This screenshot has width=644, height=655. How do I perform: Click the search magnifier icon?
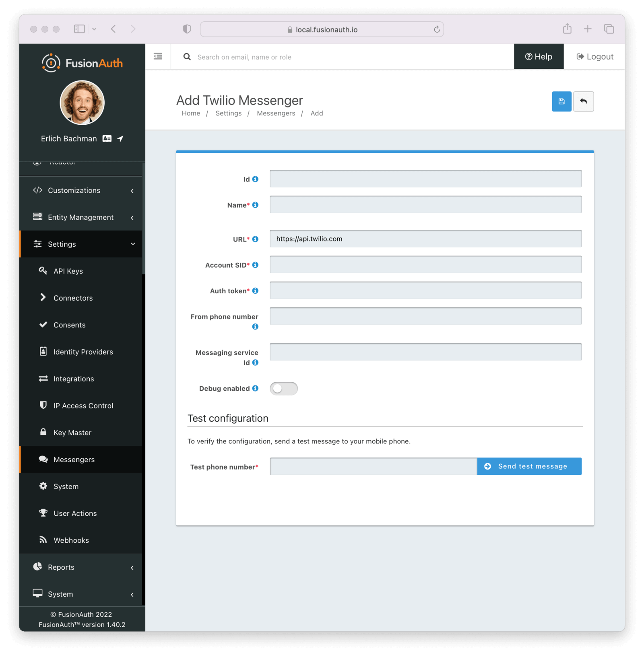pyautogui.click(x=187, y=57)
